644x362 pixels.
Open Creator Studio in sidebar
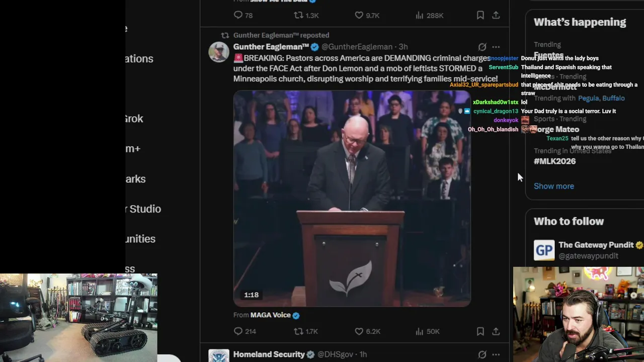(143, 209)
